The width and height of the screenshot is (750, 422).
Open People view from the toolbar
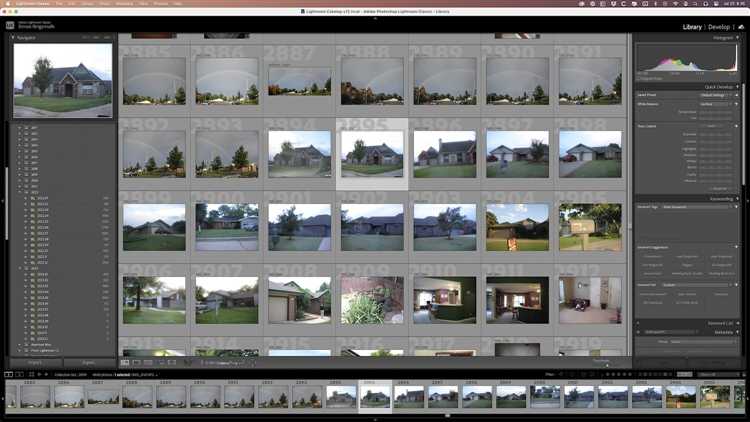[172, 363]
